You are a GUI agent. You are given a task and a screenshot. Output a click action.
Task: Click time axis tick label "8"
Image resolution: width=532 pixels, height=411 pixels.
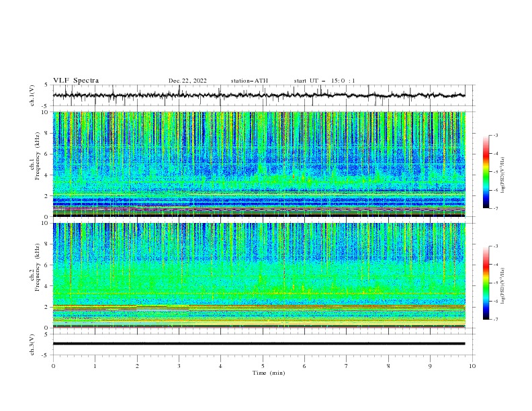tap(388, 366)
